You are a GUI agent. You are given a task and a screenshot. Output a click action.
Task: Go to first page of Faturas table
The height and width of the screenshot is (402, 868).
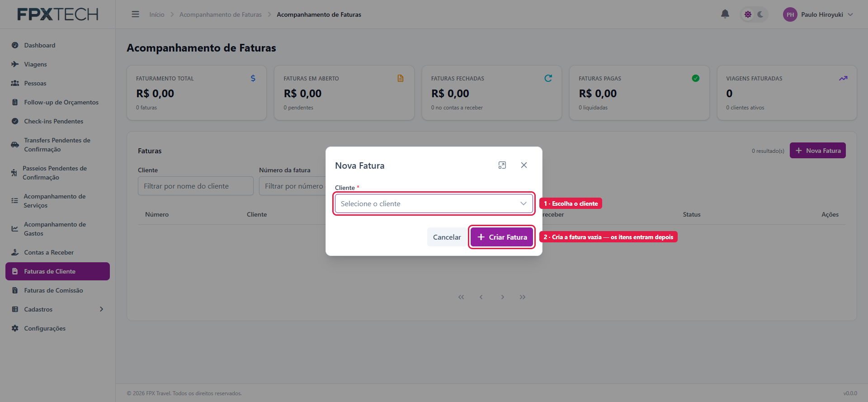pyautogui.click(x=461, y=297)
